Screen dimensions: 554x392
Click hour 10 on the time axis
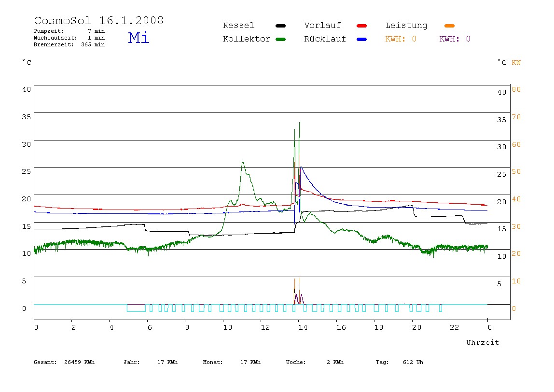point(228,327)
